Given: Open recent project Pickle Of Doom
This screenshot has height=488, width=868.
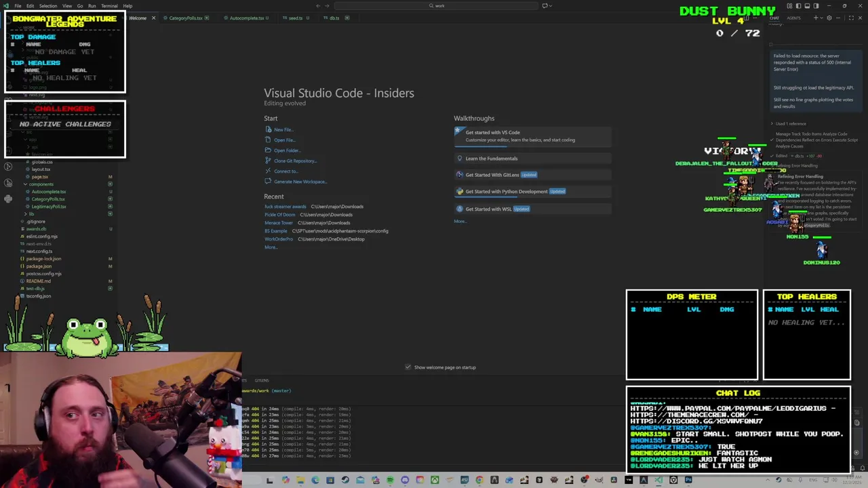Looking at the screenshot, I should coord(280,215).
